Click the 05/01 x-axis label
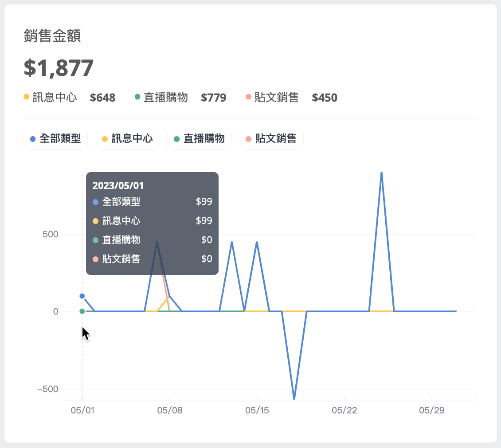501x448 pixels. click(82, 410)
